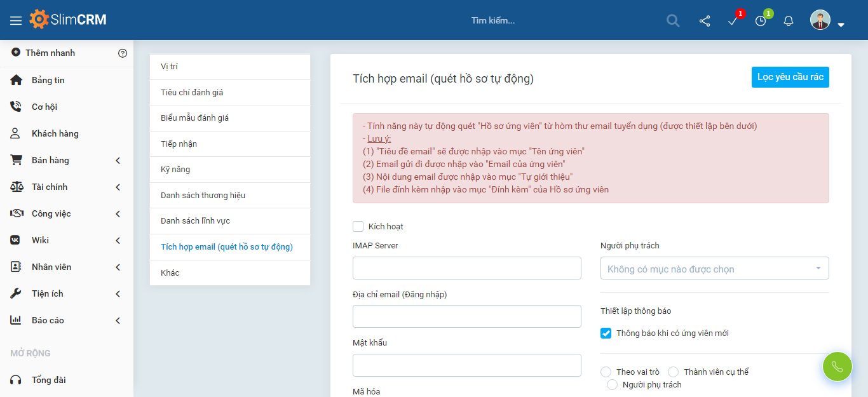868x397 pixels.
Task: Enable the Kích hoạt checkbox
Action: 358,226
